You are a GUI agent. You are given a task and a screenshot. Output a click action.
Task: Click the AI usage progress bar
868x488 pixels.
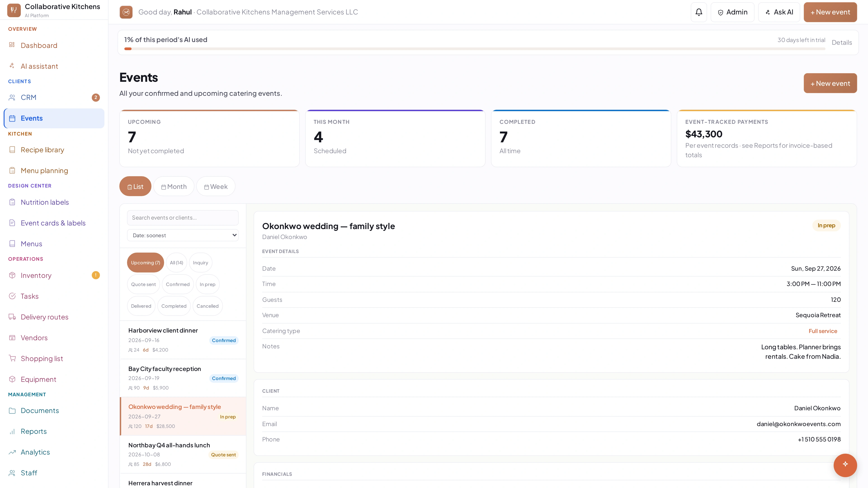(x=474, y=49)
